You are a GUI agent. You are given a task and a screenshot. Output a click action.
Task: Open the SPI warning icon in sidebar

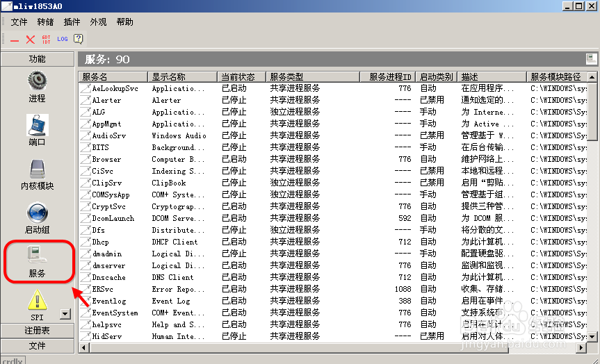coord(37,300)
